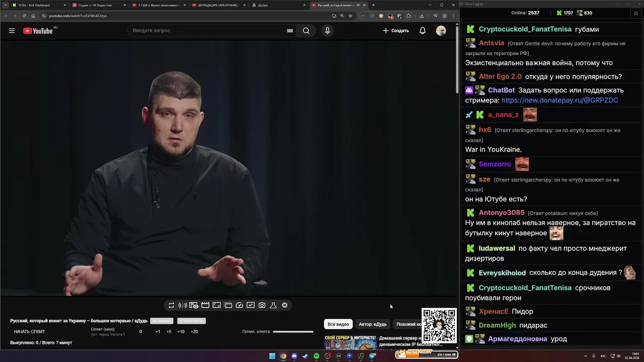Viewport: 644px width, 362px height.
Task: Click the КОПИРОВАТЬ button
Action: pos(191,321)
